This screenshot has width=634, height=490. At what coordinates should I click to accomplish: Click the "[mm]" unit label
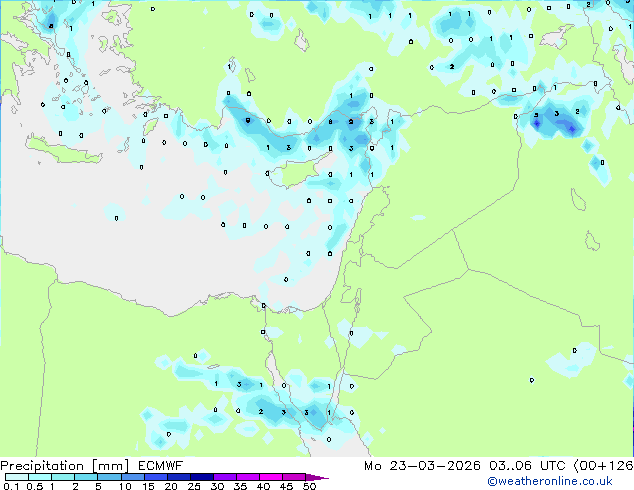coord(110,466)
